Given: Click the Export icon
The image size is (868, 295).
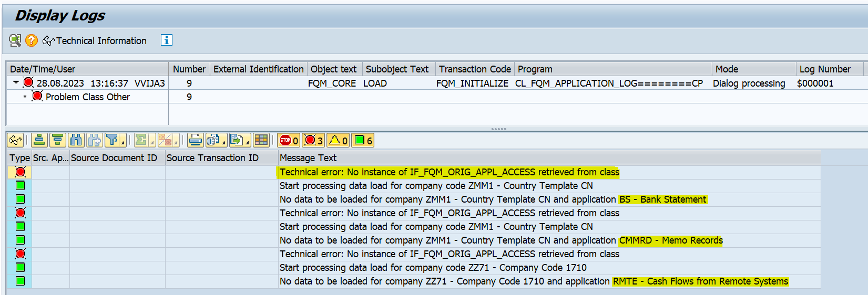Looking at the screenshot, I should [x=237, y=140].
